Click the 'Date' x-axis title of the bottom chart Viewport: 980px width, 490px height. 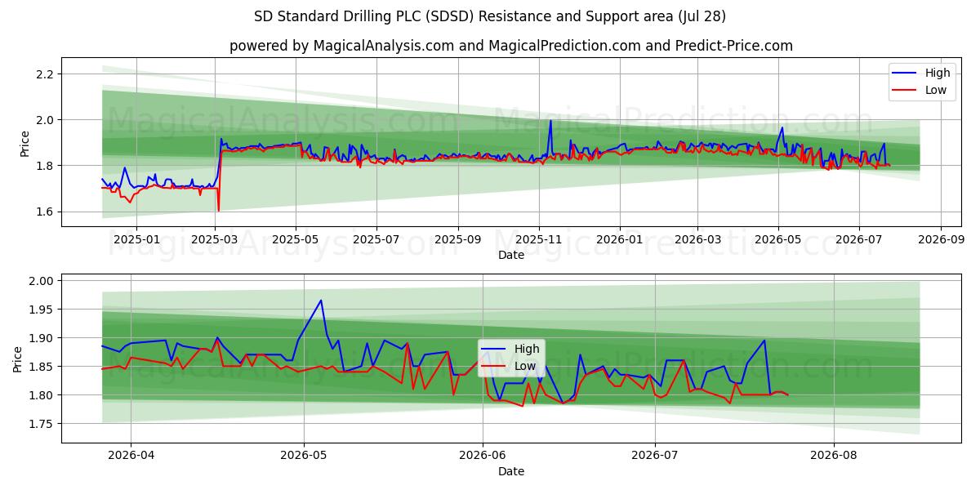tap(511, 471)
